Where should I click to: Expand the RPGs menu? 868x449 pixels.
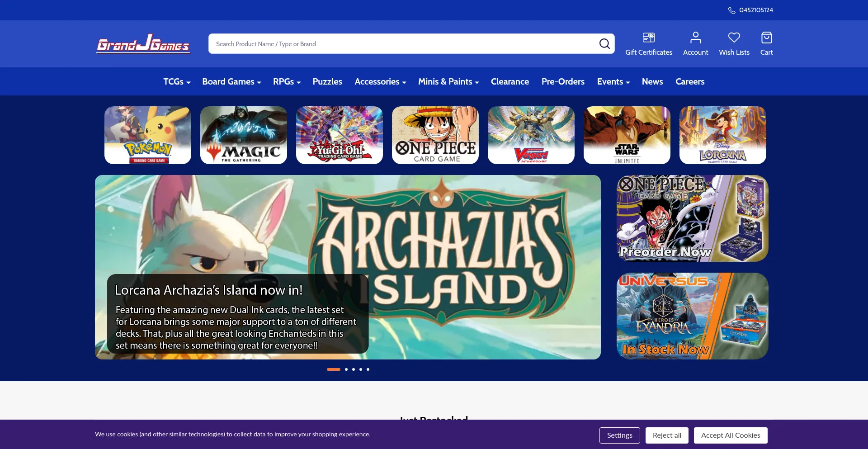(x=287, y=82)
